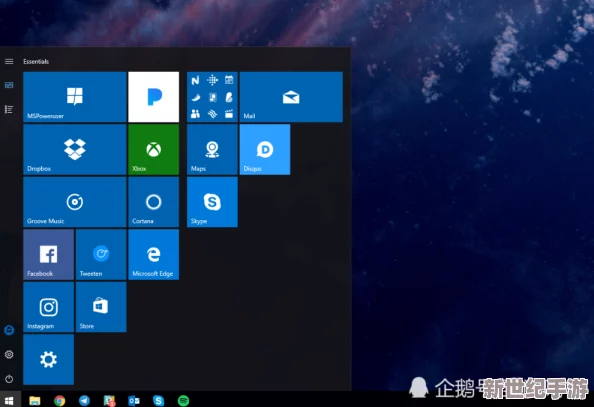594x407 pixels.
Task: Open Telegram from the taskbar
Action: tap(84, 400)
